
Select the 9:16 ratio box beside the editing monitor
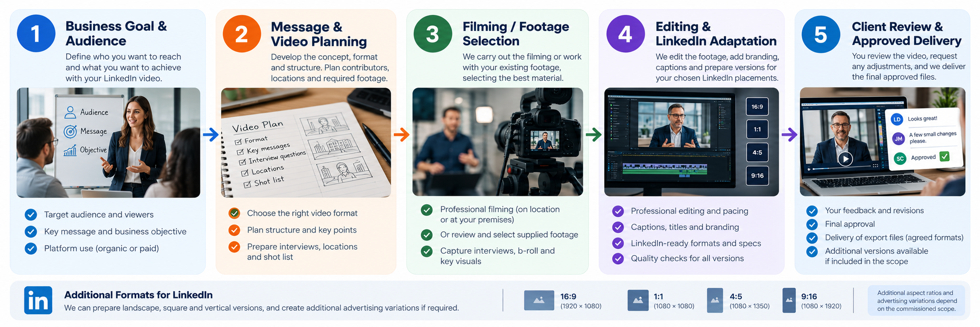tap(757, 176)
